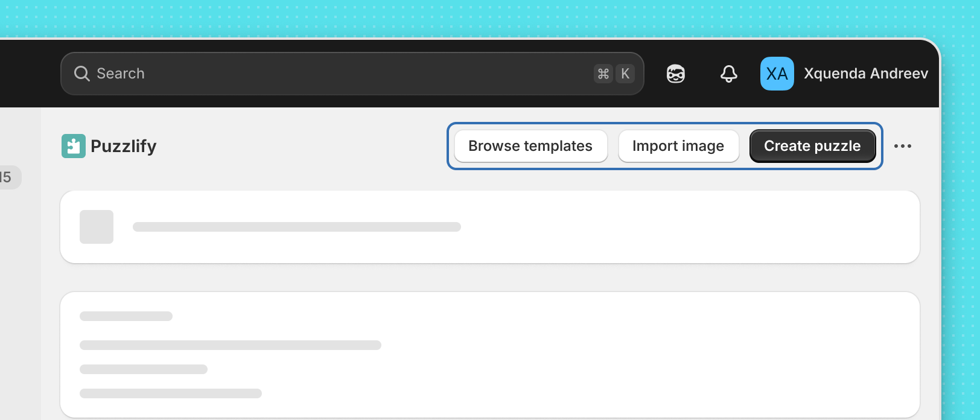This screenshot has width=980, height=420.
Task: Click the Create puzzle button
Action: click(x=812, y=146)
